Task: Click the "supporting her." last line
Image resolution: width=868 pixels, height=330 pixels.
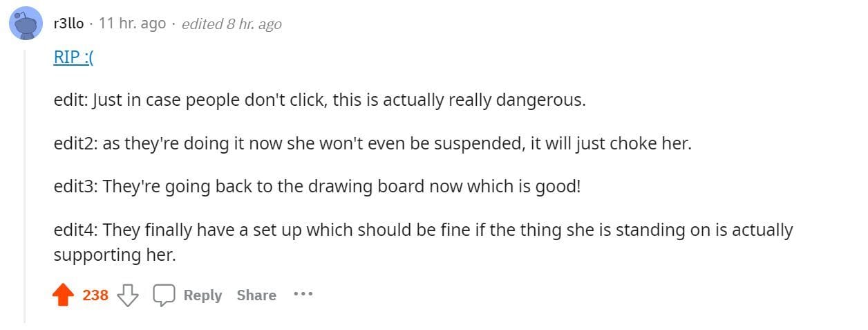Action: (115, 255)
